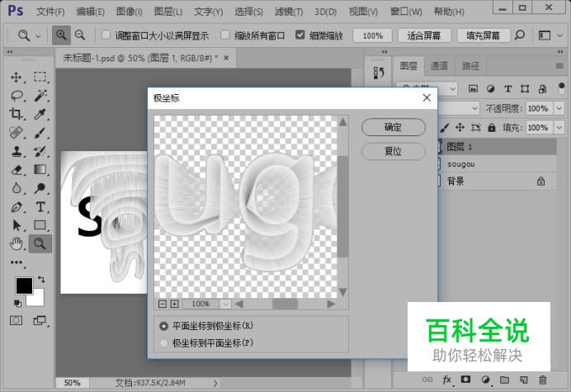Open the fill percentage dropdown arrow
The width and height of the screenshot is (571, 392).
559,128
